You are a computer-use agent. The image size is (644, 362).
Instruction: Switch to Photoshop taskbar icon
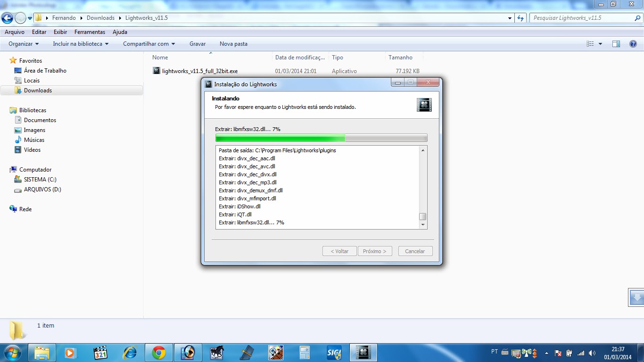[188, 353]
